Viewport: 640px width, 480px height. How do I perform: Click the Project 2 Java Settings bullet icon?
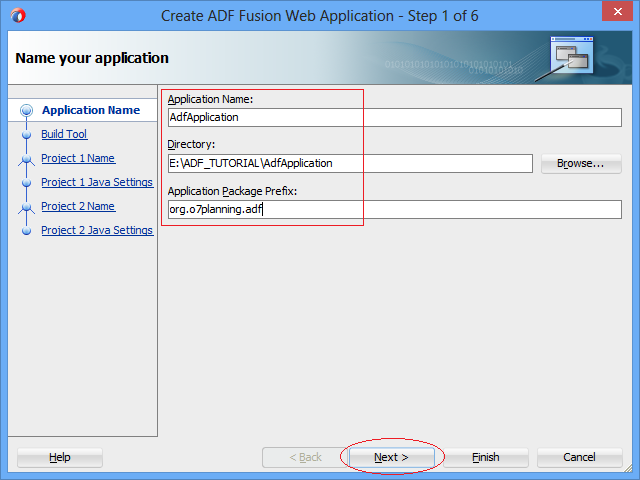click(x=27, y=231)
